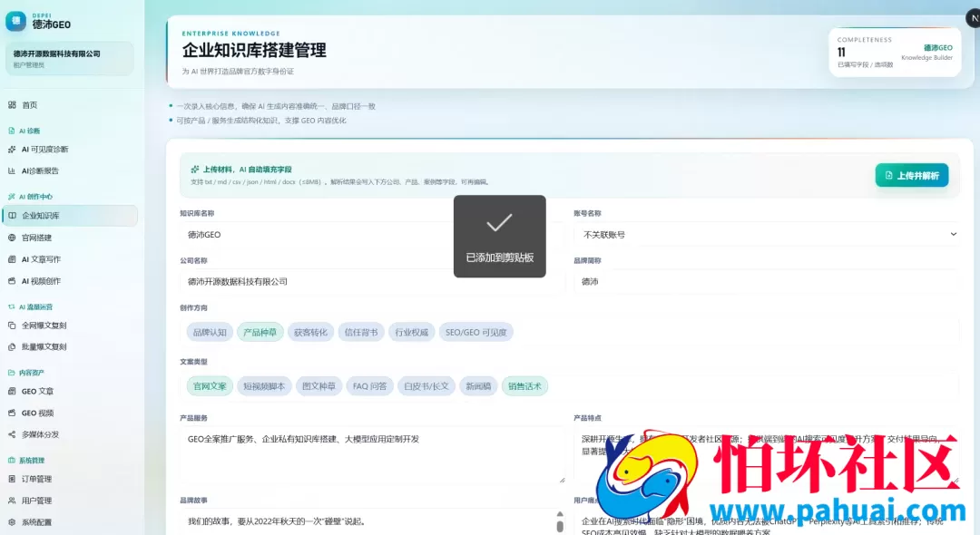Click the 官网搭建 globe icon
Image resolution: width=980 pixels, height=535 pixels.
click(12, 238)
